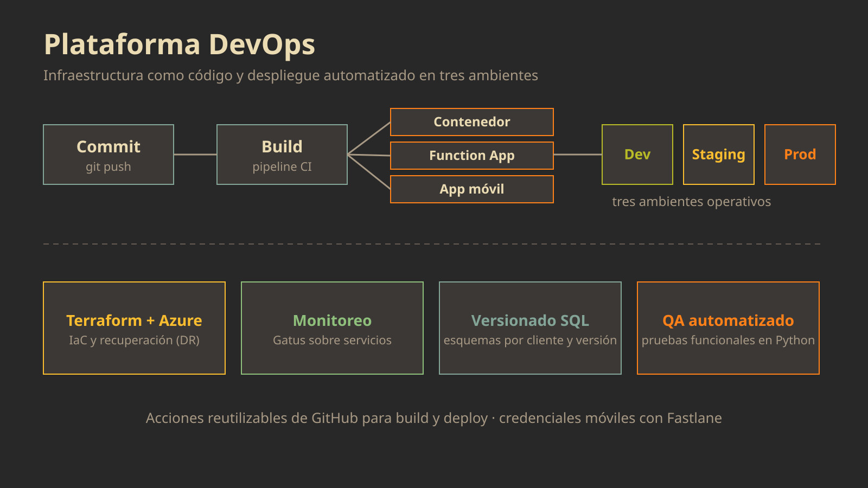Image resolution: width=868 pixels, height=488 pixels.
Task: Select the Versionado SQL card
Action: pyautogui.click(x=530, y=328)
